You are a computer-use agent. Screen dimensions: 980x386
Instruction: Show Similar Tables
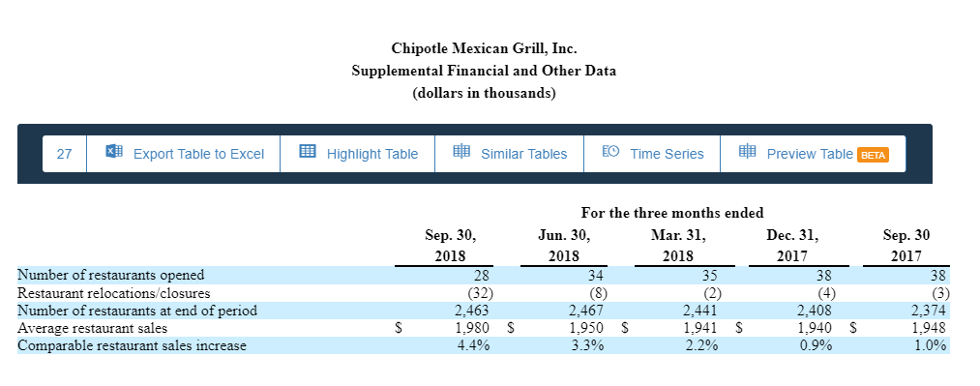pos(510,154)
